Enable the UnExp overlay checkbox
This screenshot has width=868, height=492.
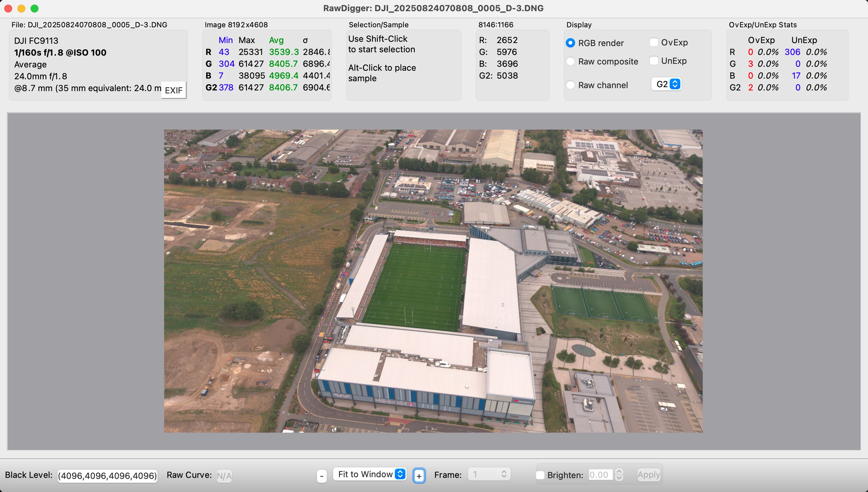click(654, 61)
